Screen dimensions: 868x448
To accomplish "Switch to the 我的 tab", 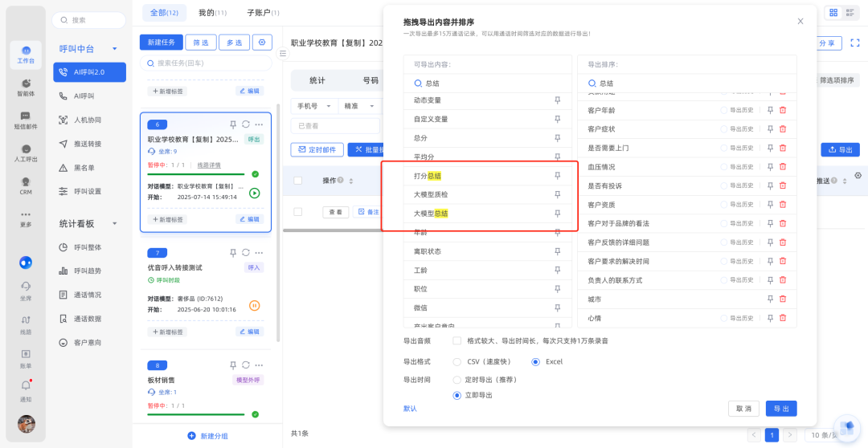I will click(211, 13).
